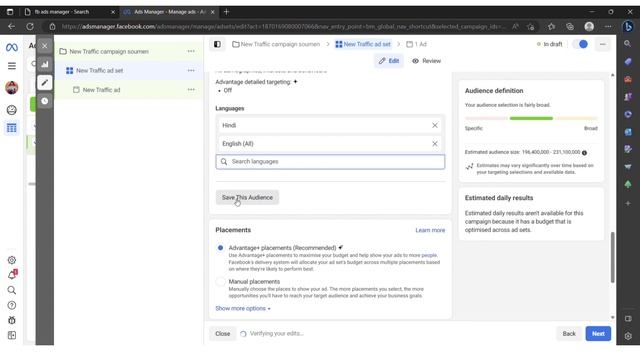This screenshot has height=360, width=640.
Task: Open the notifications bell icon
Action: 12,275
